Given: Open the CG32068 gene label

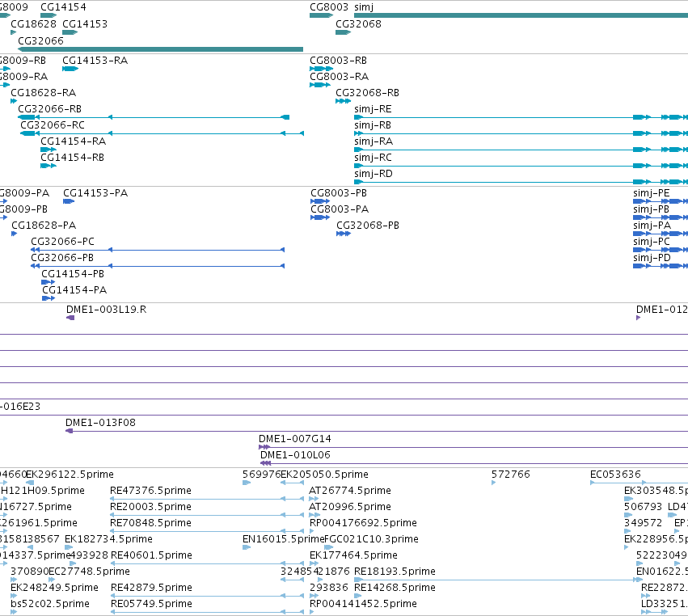Looking at the screenshot, I should (x=358, y=23).
